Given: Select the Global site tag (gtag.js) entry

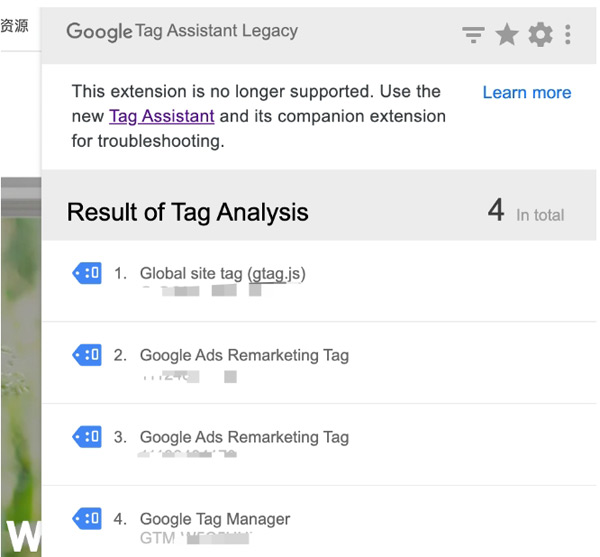Looking at the screenshot, I should click(x=222, y=273).
